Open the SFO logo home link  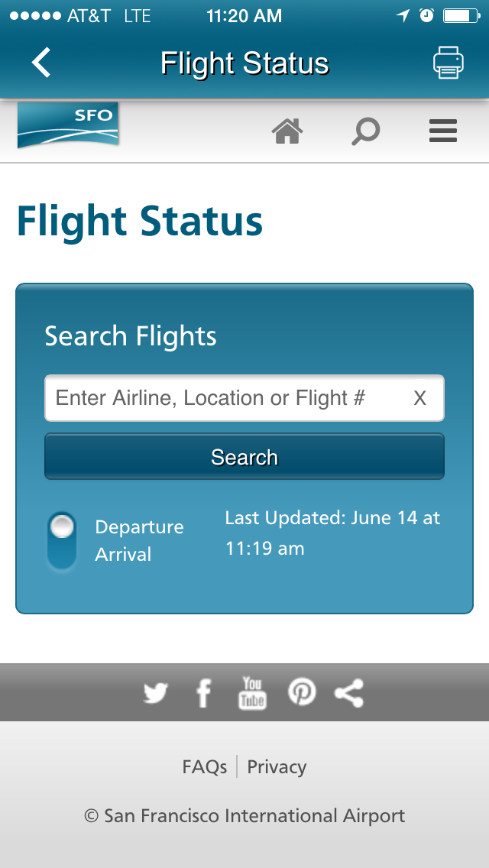(67, 125)
